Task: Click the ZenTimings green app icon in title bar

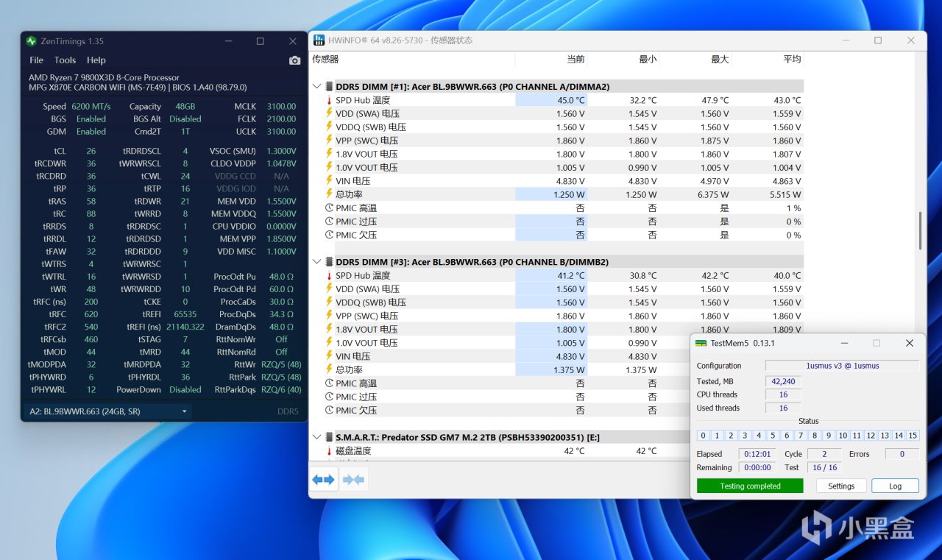Action: pyautogui.click(x=32, y=41)
